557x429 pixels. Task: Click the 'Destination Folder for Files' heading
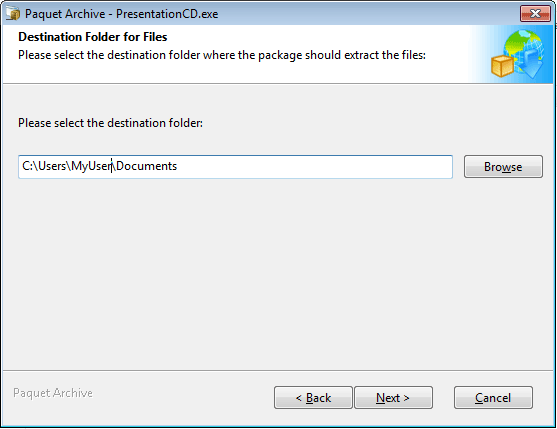click(x=93, y=37)
